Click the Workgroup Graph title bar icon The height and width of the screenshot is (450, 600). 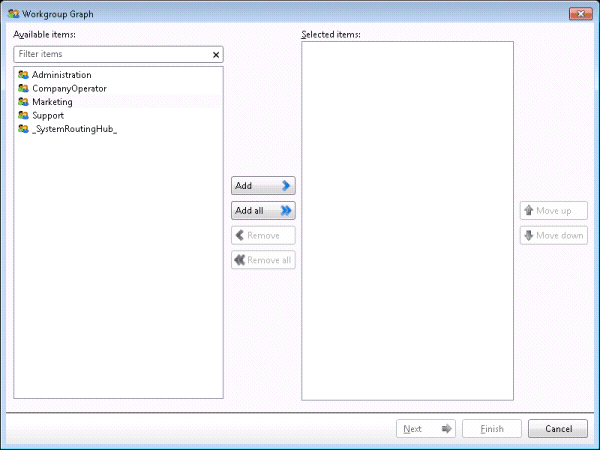(x=12, y=14)
